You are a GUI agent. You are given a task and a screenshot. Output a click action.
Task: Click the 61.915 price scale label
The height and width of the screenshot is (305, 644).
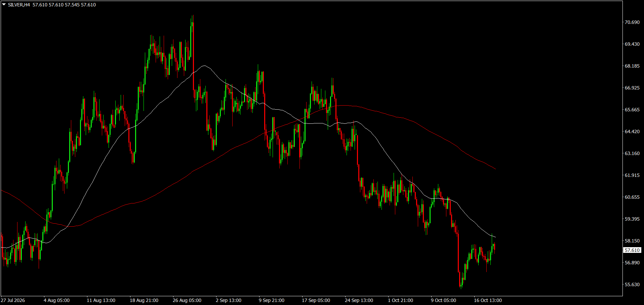[x=632, y=175]
